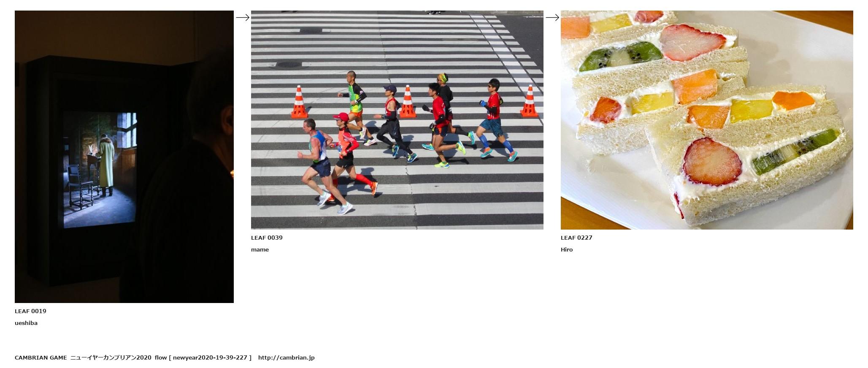Click the strawberry slice in front sandwich
The image size is (868, 368).
(x=712, y=162)
